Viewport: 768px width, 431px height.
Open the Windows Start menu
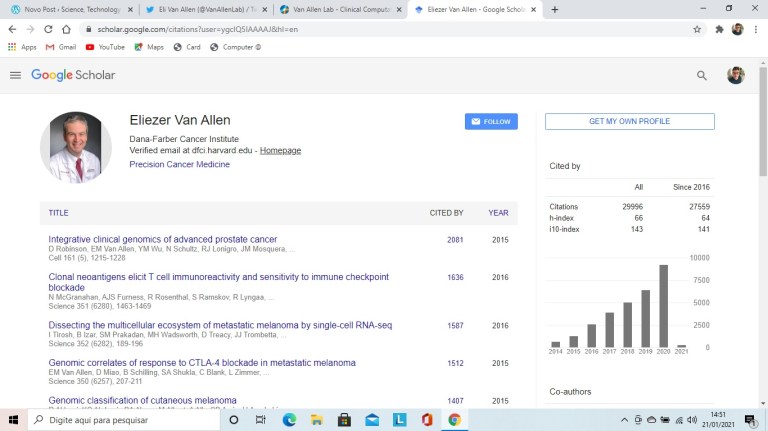coord(13,420)
